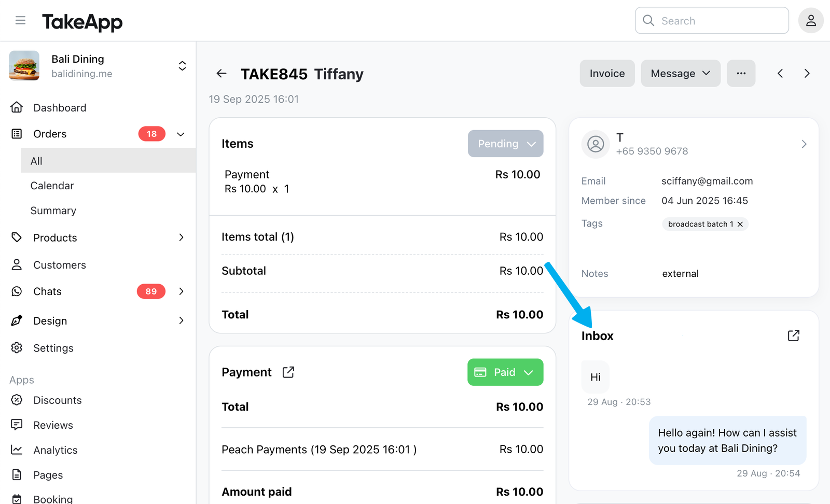The height and width of the screenshot is (504, 830).
Task: Go back using the left arrow icon
Action: (x=222, y=74)
